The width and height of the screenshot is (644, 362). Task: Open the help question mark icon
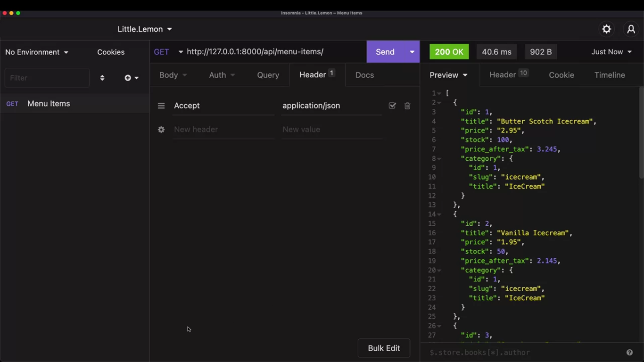point(629,353)
